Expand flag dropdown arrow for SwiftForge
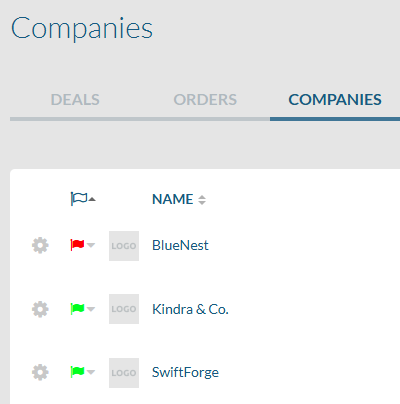 pyautogui.click(x=91, y=372)
